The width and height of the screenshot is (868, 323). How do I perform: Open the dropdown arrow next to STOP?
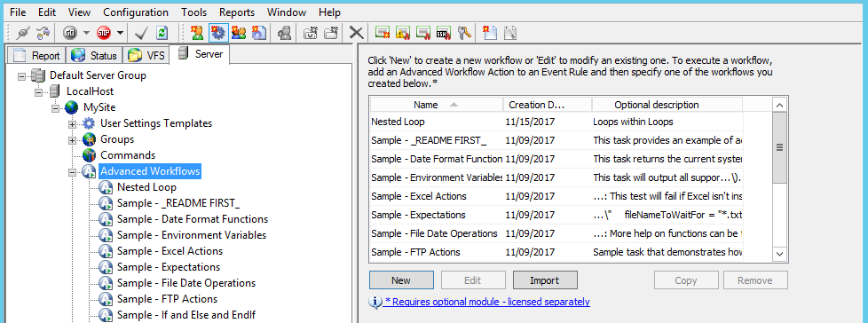click(120, 33)
